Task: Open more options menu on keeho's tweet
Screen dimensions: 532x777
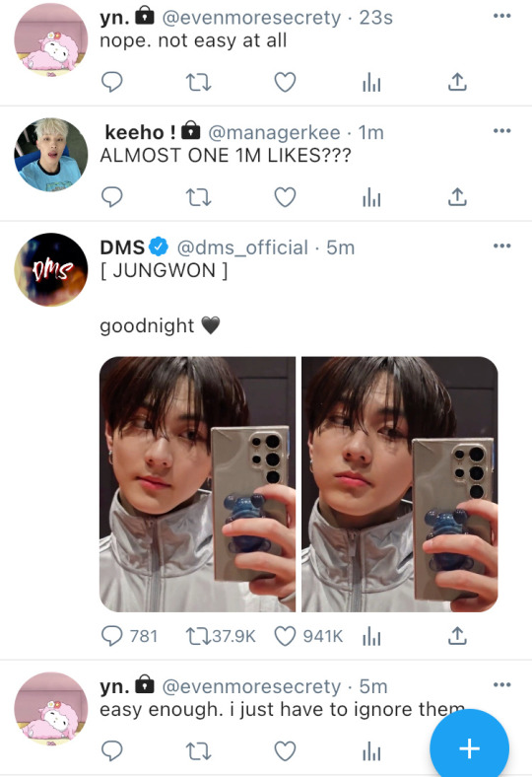Action: [x=501, y=131]
